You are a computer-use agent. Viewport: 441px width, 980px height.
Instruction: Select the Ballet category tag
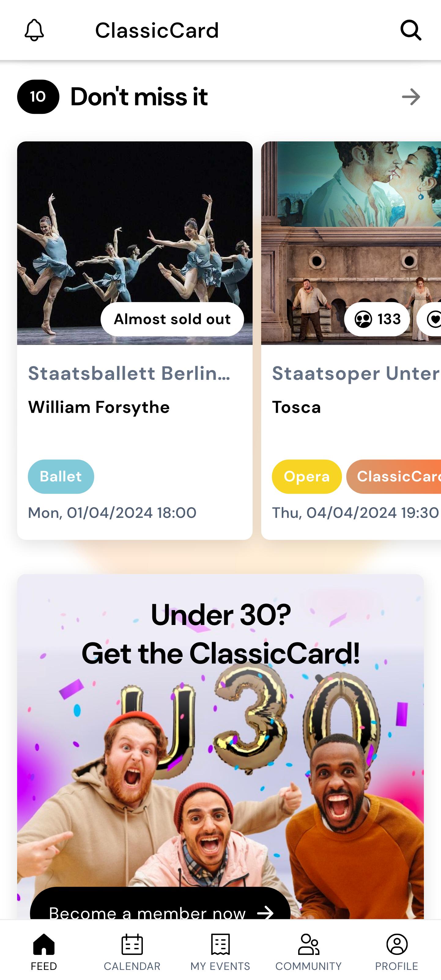coord(61,477)
